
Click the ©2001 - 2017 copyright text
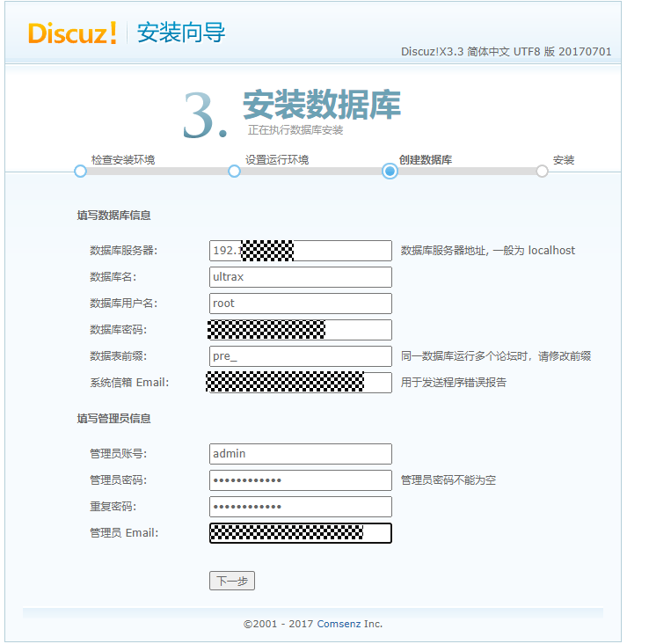(x=278, y=624)
